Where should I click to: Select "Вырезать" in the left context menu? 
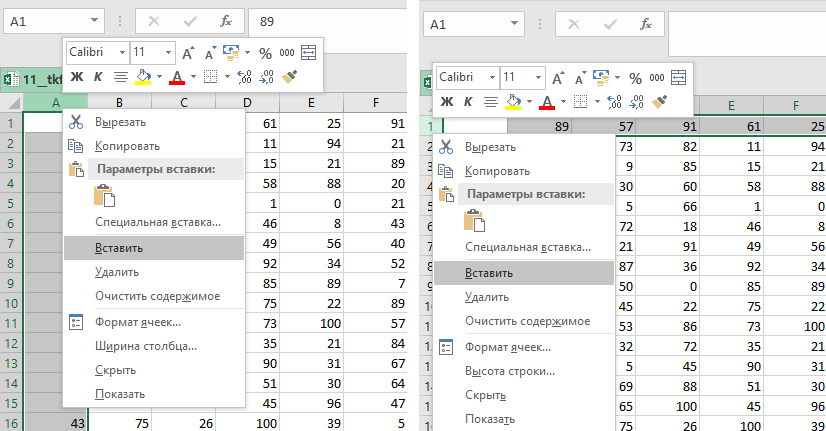120,122
